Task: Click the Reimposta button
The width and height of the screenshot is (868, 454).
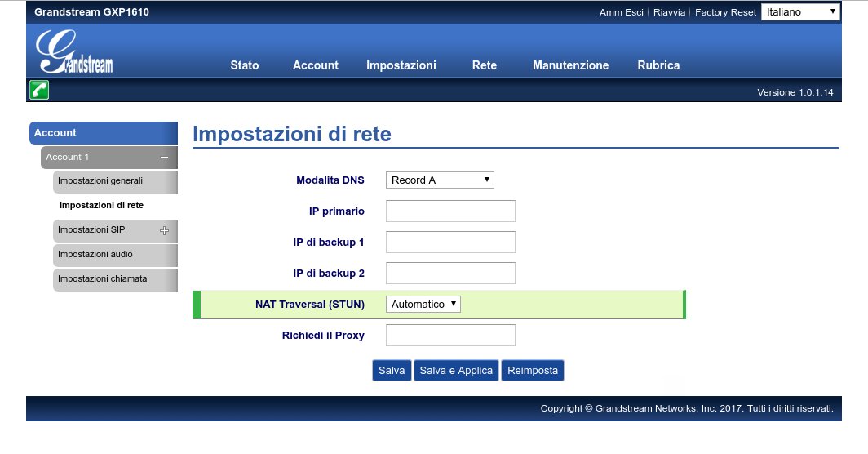Action: (x=533, y=370)
